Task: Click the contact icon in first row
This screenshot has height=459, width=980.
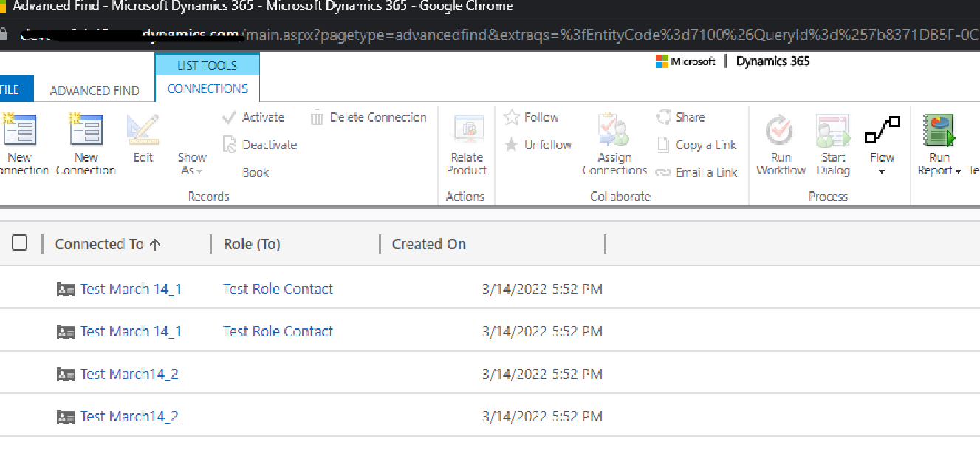Action: pyautogui.click(x=66, y=289)
